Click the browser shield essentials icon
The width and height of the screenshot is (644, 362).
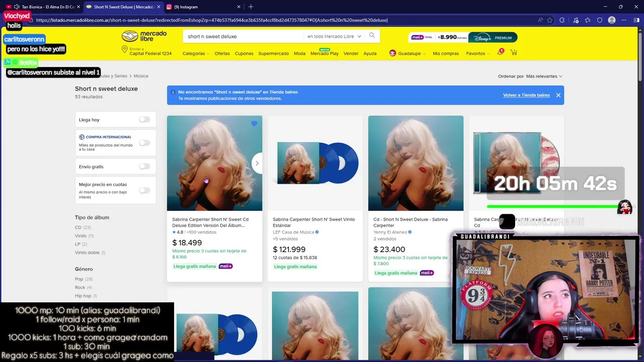[599, 20]
